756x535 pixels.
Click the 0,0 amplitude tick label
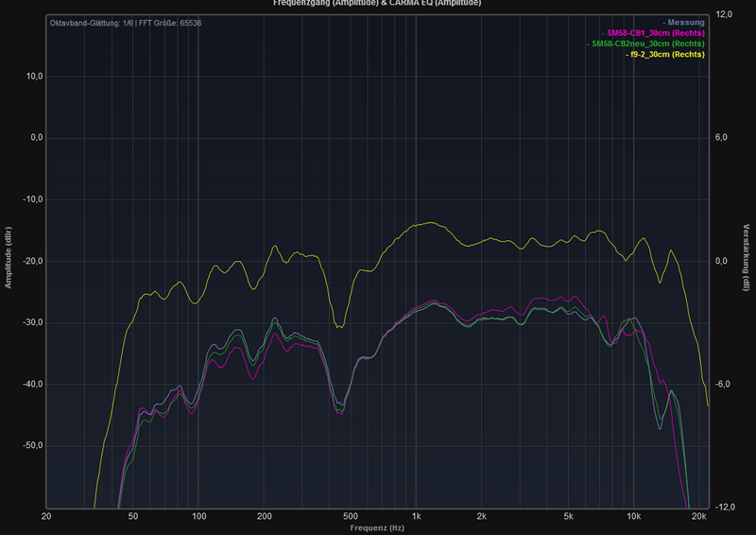tap(37, 137)
